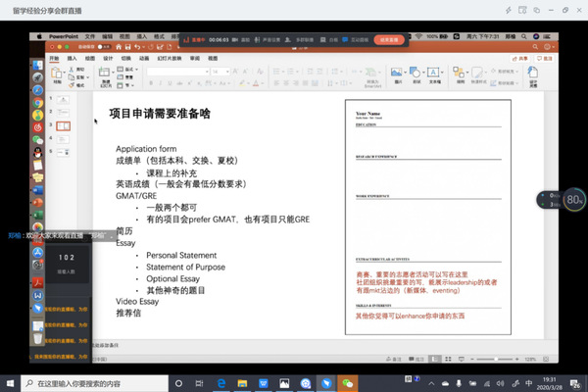Click the whiteboard button in live toolbar

(328, 40)
